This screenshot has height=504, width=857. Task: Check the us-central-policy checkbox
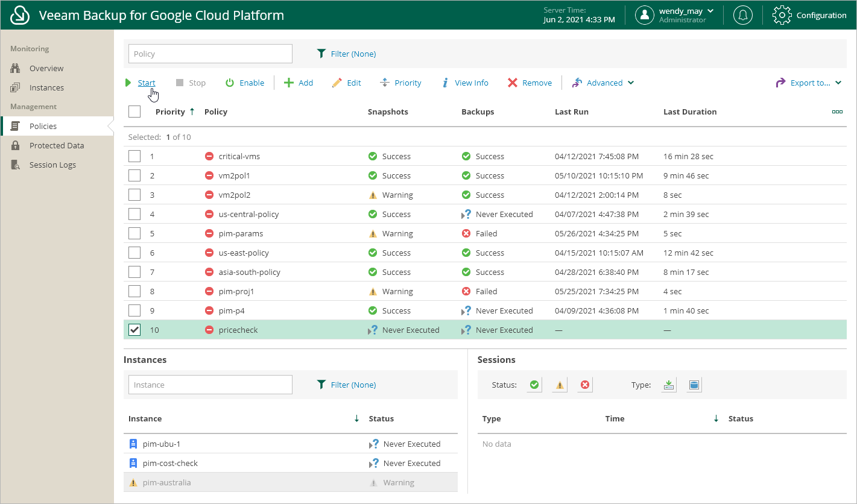tap(134, 214)
